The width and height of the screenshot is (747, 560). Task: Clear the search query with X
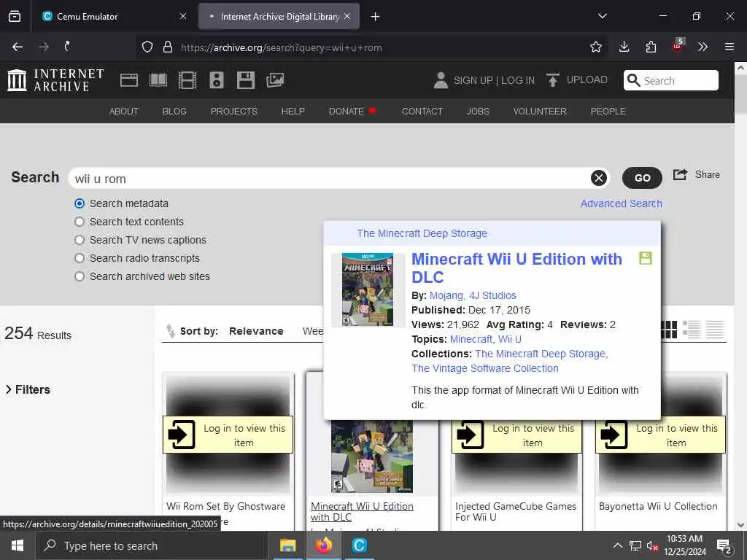coord(599,178)
